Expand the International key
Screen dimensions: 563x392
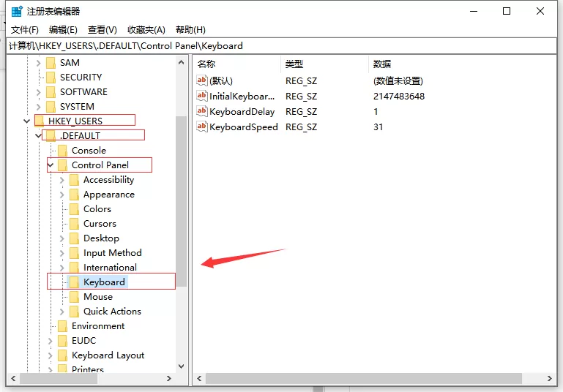coord(61,268)
